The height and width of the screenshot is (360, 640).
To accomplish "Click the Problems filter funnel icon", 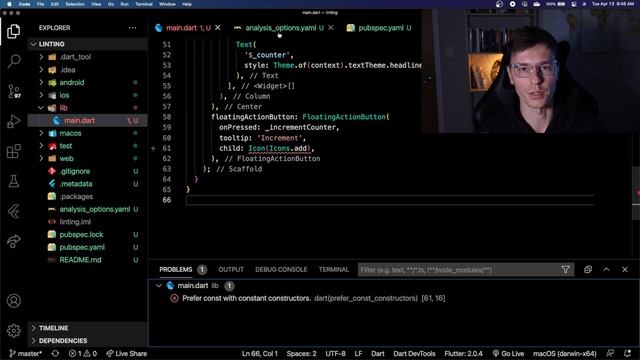I will (565, 269).
